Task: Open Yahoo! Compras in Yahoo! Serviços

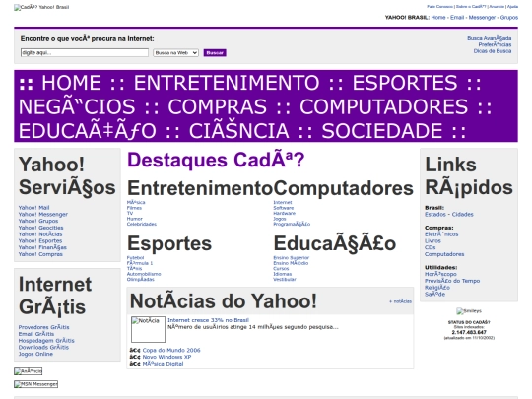Action: (x=40, y=254)
